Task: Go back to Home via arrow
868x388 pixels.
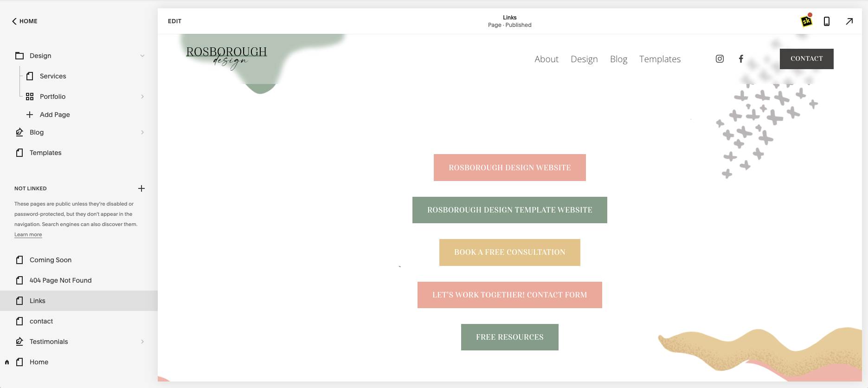Action: (x=14, y=21)
